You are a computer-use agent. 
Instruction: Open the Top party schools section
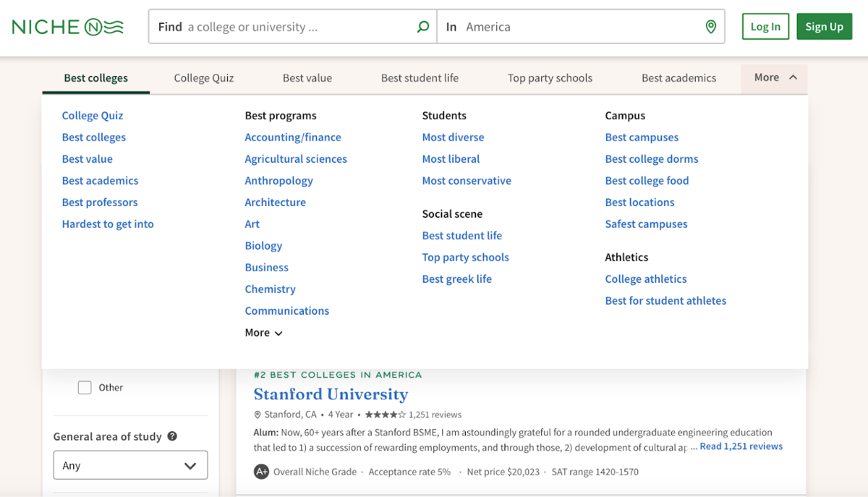pyautogui.click(x=550, y=77)
